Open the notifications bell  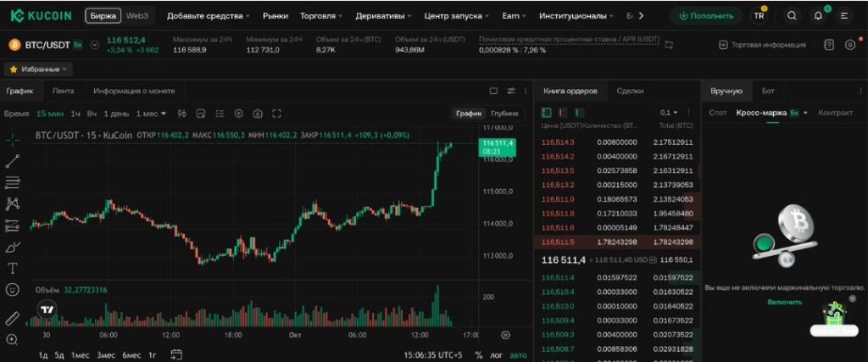(818, 15)
